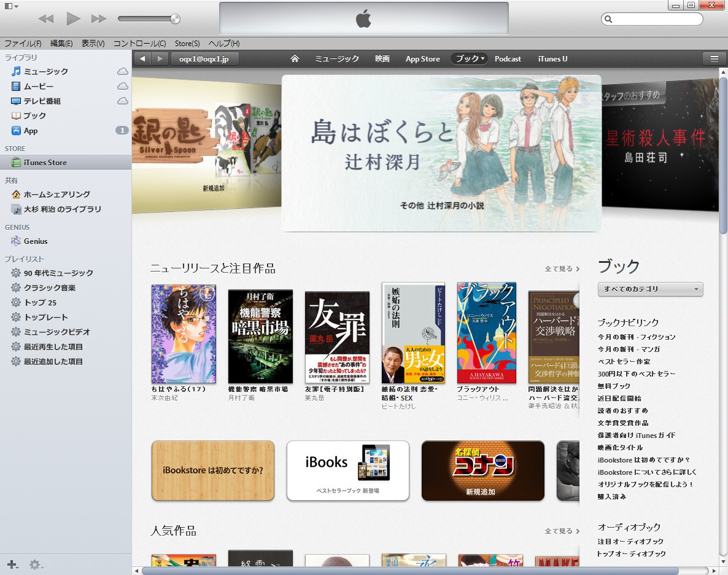The height and width of the screenshot is (575, 728).
Task: Open the ファイル(F) menu
Action: coord(23,43)
